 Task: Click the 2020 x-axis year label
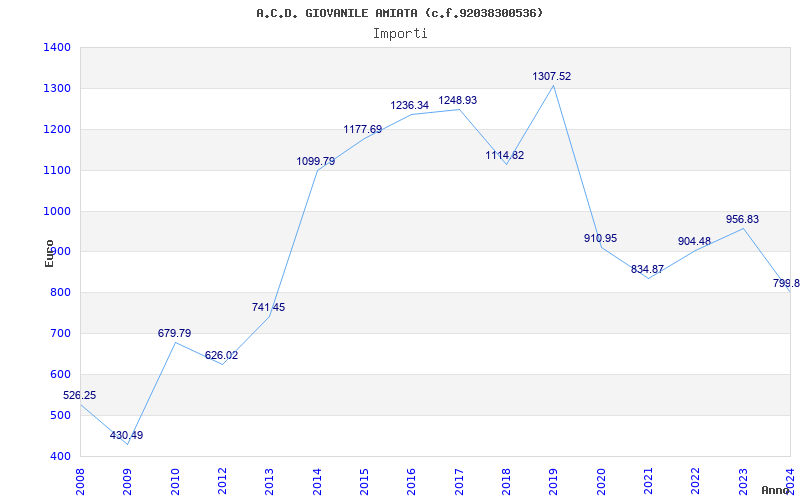(601, 482)
